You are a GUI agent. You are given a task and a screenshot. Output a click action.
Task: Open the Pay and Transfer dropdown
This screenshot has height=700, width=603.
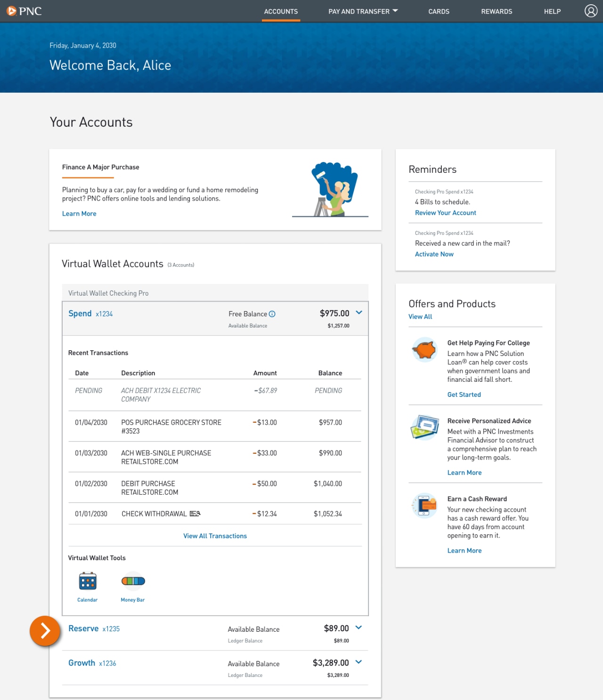pos(363,11)
